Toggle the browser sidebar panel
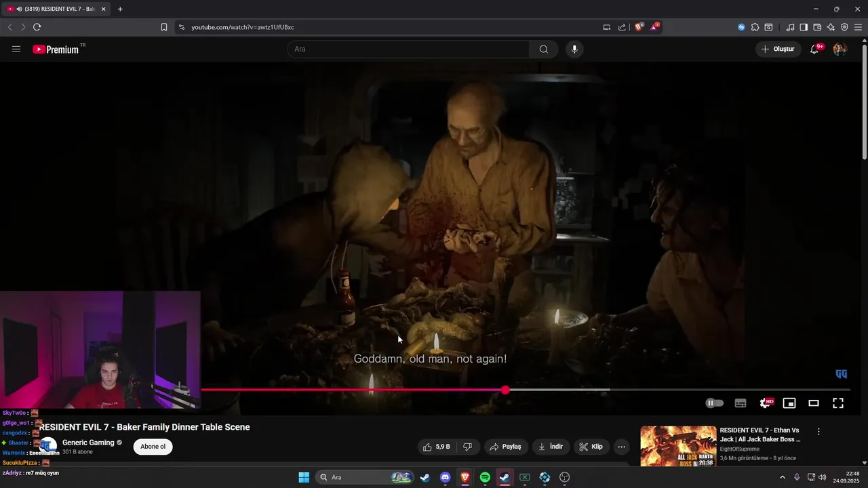 tap(804, 27)
